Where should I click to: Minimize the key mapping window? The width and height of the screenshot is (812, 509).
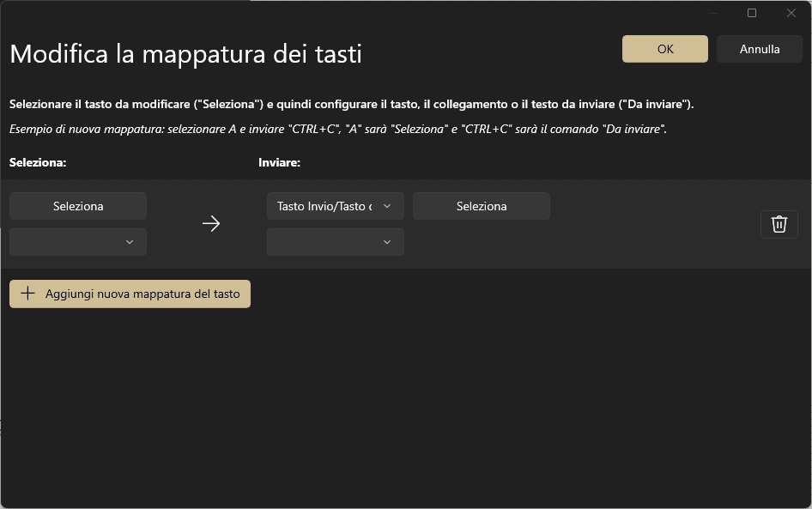(x=713, y=13)
